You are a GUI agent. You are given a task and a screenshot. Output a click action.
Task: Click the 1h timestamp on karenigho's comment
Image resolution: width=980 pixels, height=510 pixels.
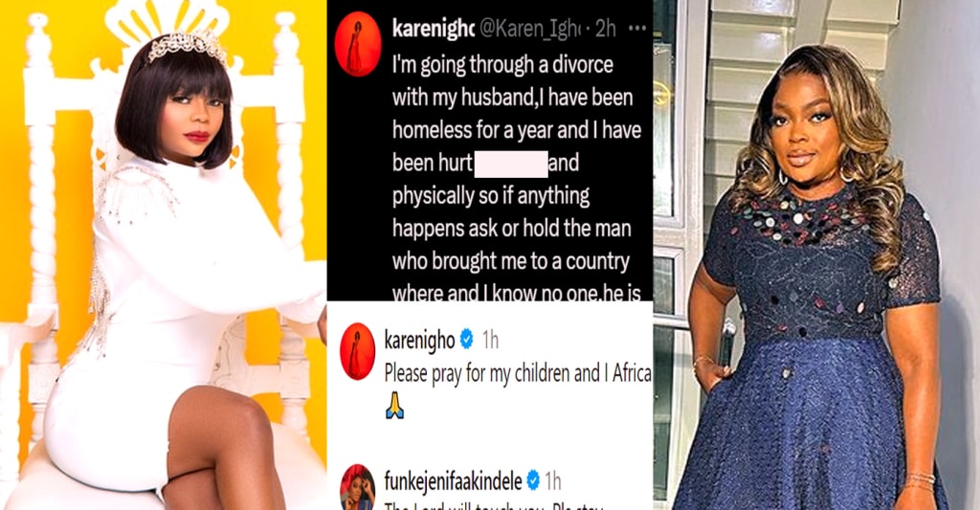coord(490,340)
